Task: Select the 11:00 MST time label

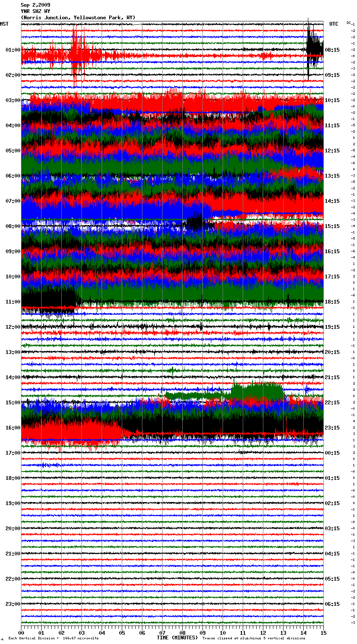Action: 13,302
